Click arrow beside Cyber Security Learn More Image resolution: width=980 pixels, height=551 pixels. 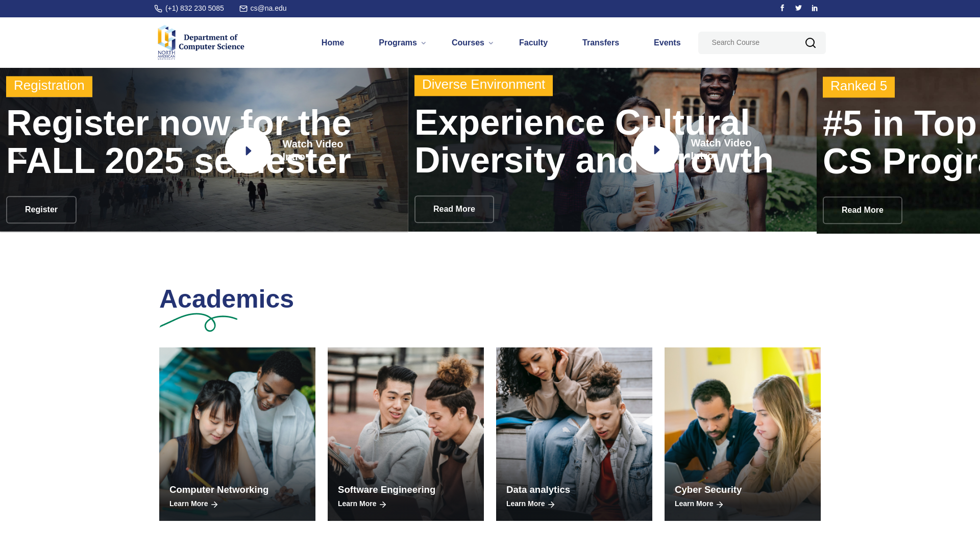[720, 504]
